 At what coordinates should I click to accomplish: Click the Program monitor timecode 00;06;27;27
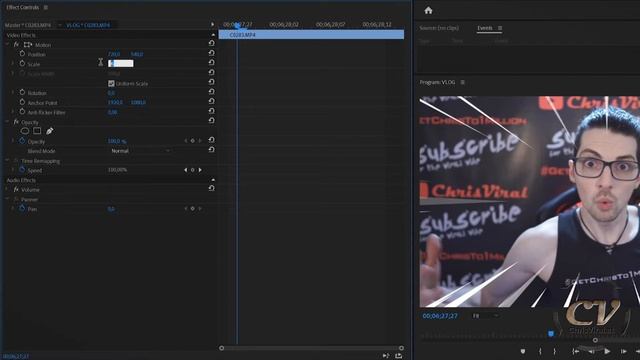pos(440,316)
